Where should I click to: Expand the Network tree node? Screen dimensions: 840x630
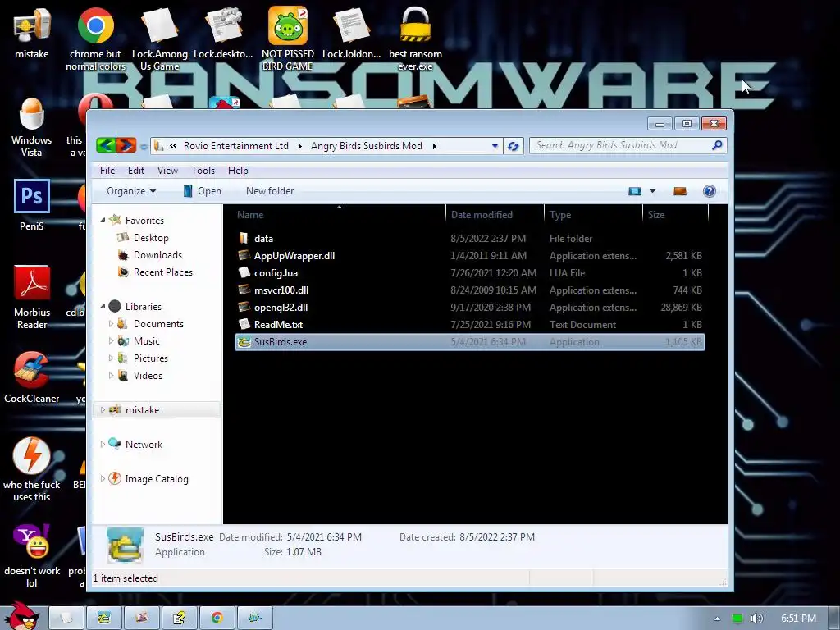(x=103, y=444)
